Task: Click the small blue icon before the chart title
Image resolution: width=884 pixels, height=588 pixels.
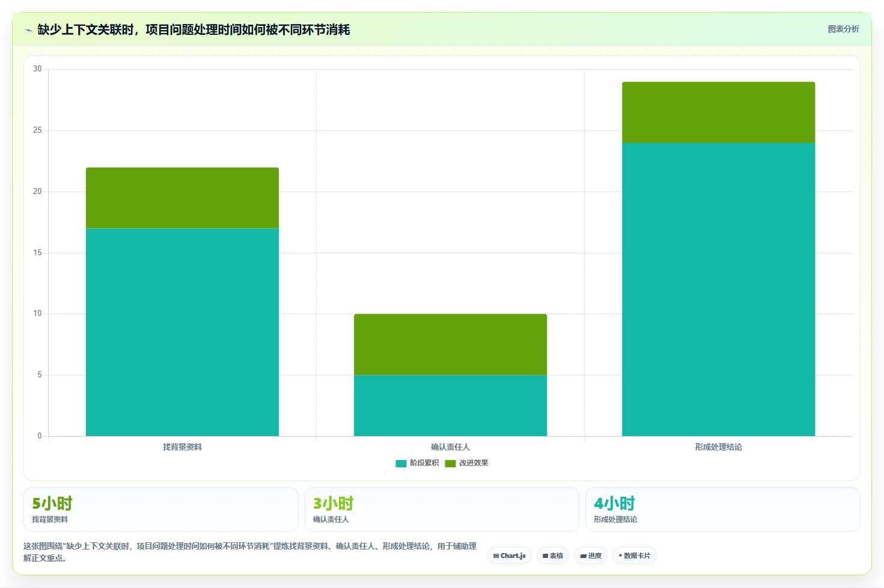Action: pyautogui.click(x=28, y=30)
